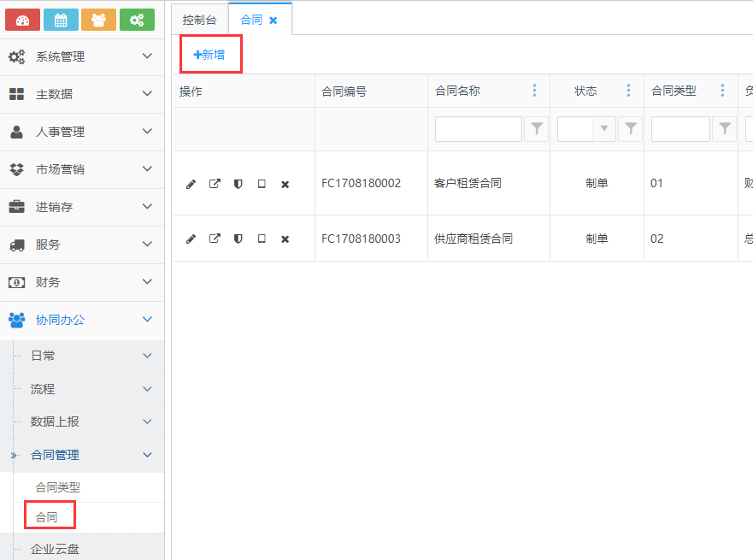Close the 合同 tab
This screenshot has width=753, height=560.
[x=274, y=20]
